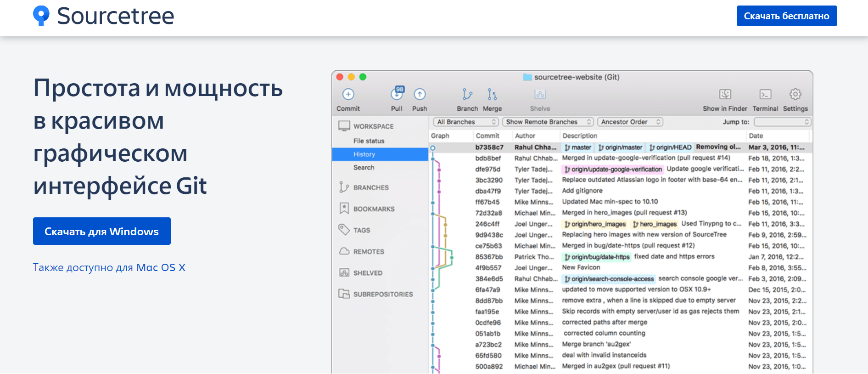
Task: Click the Branch toolbar icon
Action: pyautogui.click(x=467, y=94)
